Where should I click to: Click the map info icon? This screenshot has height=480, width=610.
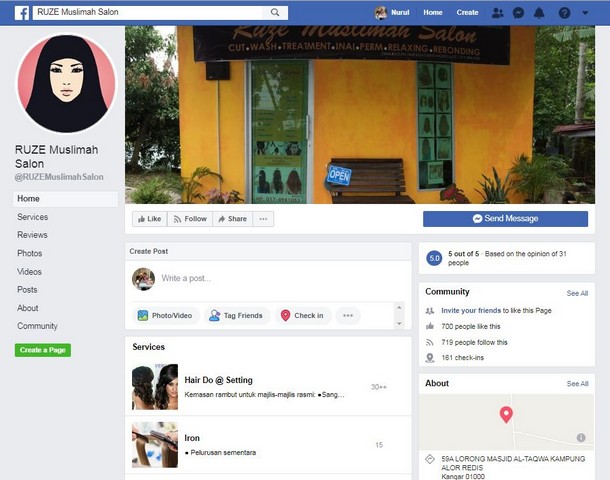click(581, 437)
